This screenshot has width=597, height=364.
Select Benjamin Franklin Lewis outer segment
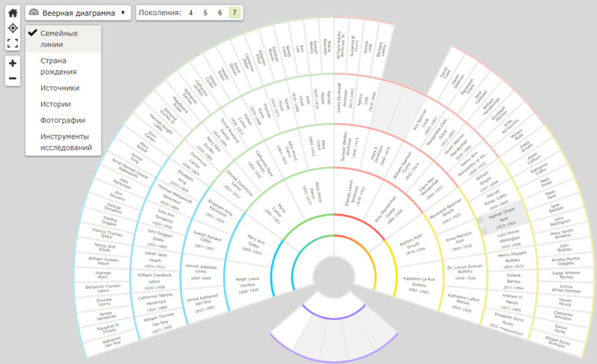(x=102, y=288)
